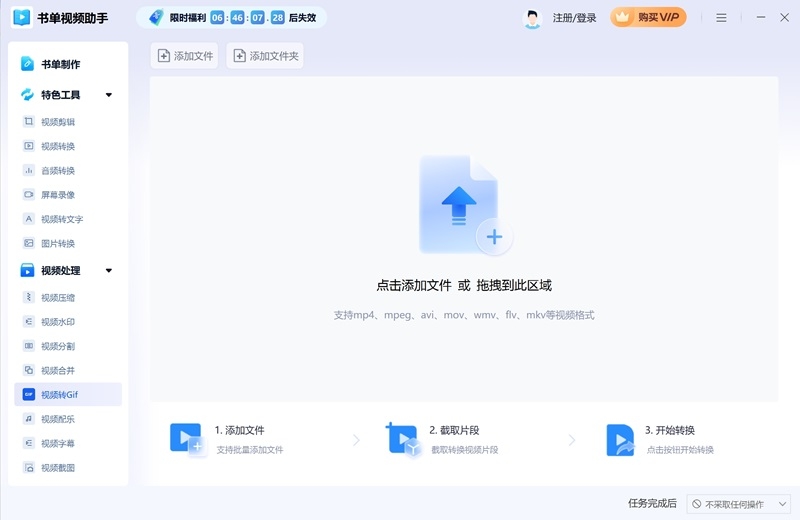800x520 pixels.
Task: Click the 视频转文字 letter icon
Action: click(x=29, y=219)
